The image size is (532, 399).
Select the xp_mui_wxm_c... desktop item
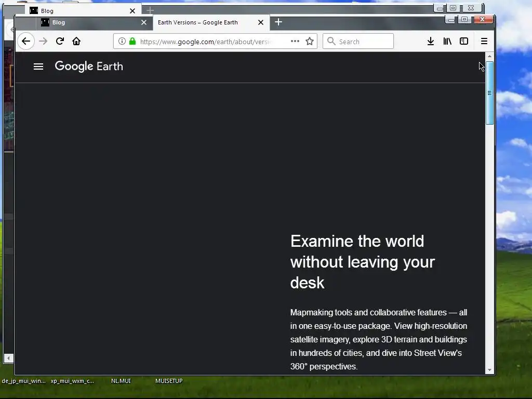(x=72, y=381)
